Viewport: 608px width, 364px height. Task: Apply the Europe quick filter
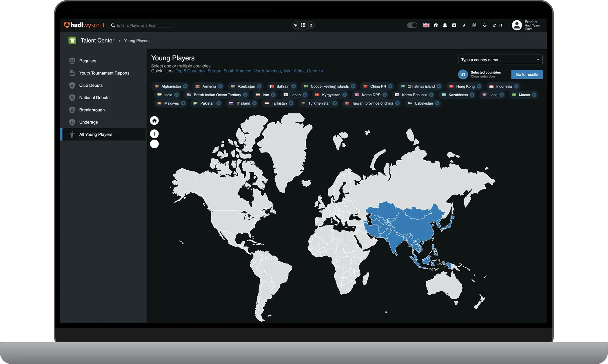click(x=214, y=71)
